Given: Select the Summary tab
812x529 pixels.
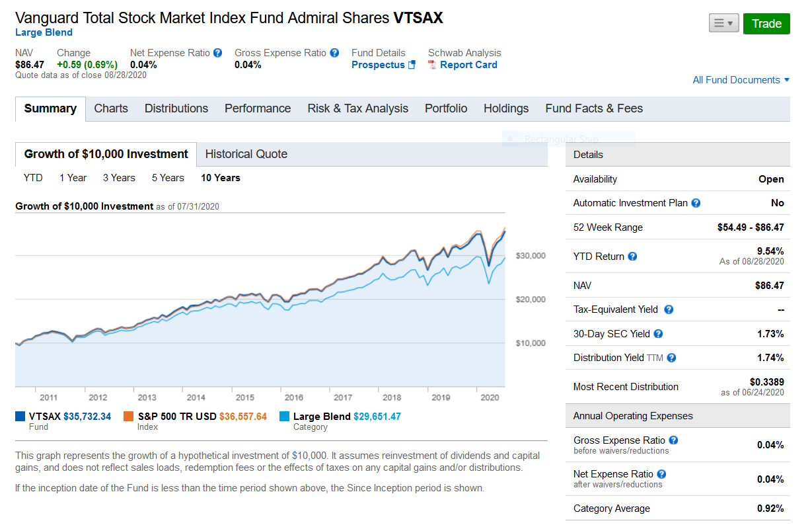Looking at the screenshot, I should pos(50,109).
